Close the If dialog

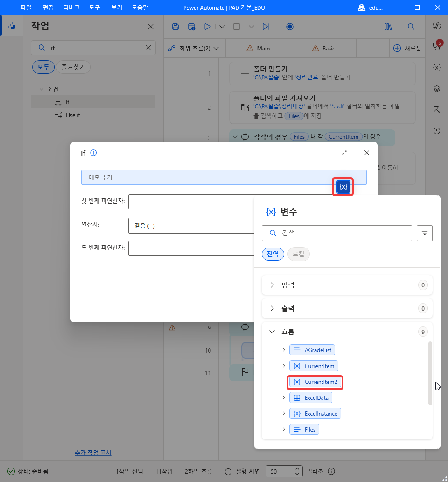coord(367,153)
